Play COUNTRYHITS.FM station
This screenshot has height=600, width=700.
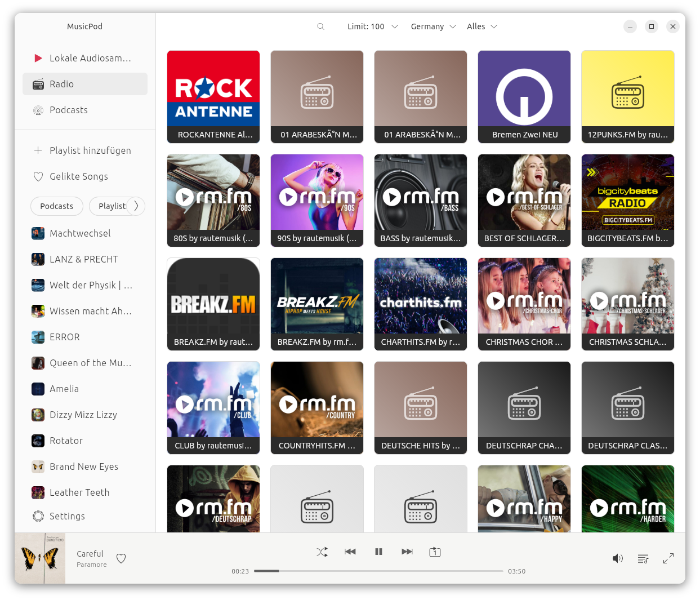tap(317, 408)
